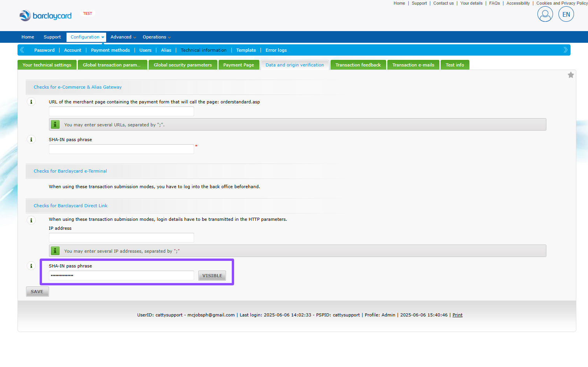This screenshot has height=367, width=588.
Task: Click the Checks for e-Commerce & Alias Gateway heading
Action: (x=78, y=87)
